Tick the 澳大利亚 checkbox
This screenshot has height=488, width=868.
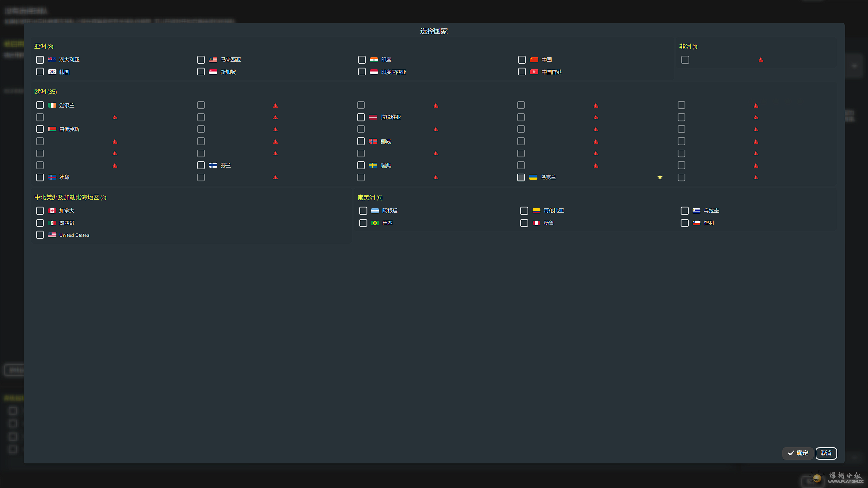tap(40, 60)
